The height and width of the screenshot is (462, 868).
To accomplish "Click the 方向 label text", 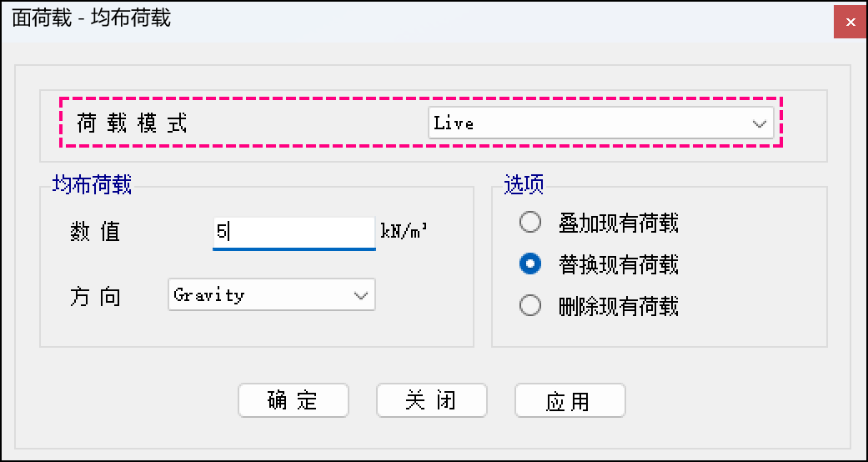I will tap(96, 296).
